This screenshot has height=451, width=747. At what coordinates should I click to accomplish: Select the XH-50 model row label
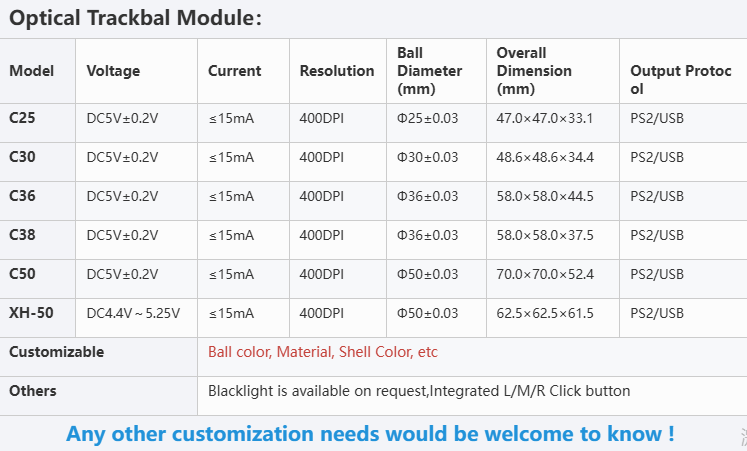tap(31, 313)
